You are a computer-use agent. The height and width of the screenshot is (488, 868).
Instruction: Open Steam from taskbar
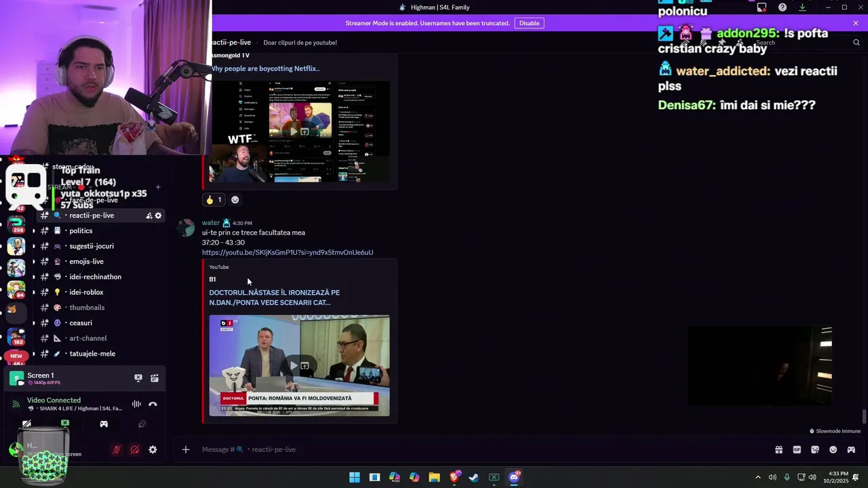474,477
